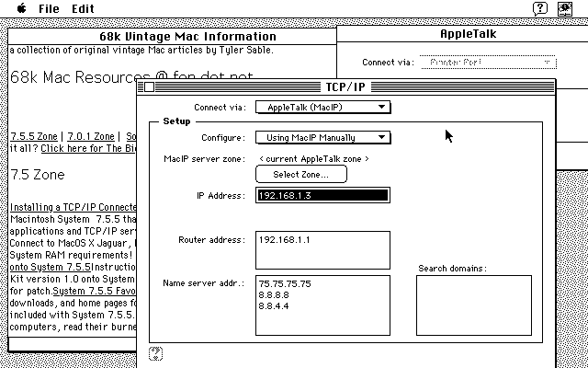The height and width of the screenshot is (368, 588).
Task: Click the AppleTalk window title
Action: pyautogui.click(x=468, y=34)
